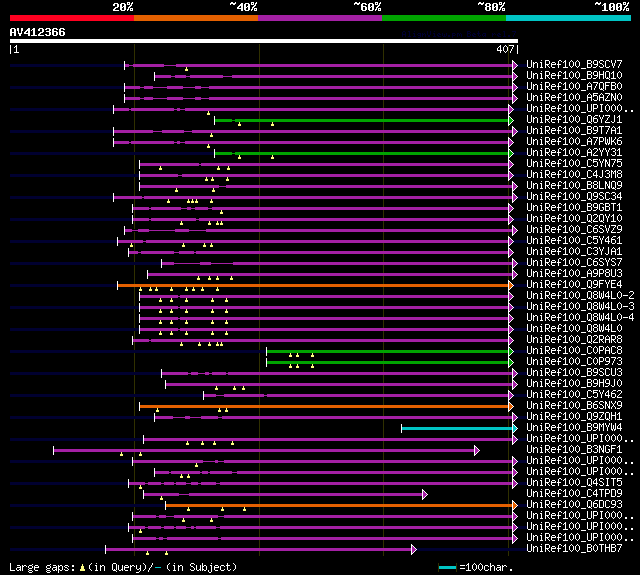Click end arrowhead of the C4TPD9 alignment
The width and height of the screenshot is (640, 575).
click(x=424, y=495)
